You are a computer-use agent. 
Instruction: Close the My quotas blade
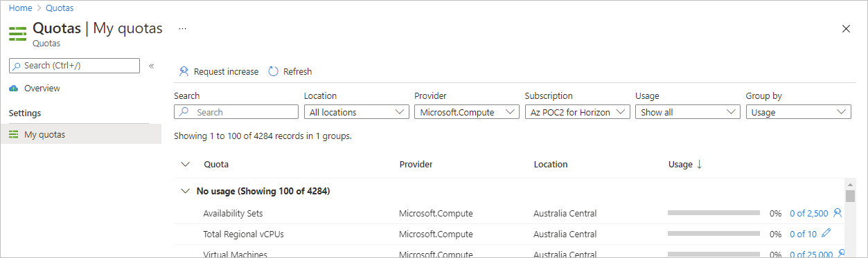[846, 29]
